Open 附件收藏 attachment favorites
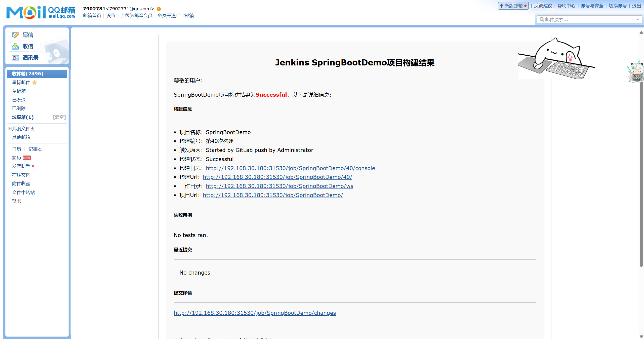The height and width of the screenshot is (339, 644). [x=21, y=184]
